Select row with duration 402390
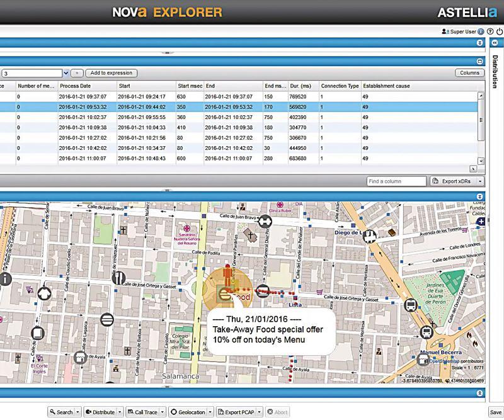Image resolution: width=504 pixels, height=420 pixels. point(239,117)
